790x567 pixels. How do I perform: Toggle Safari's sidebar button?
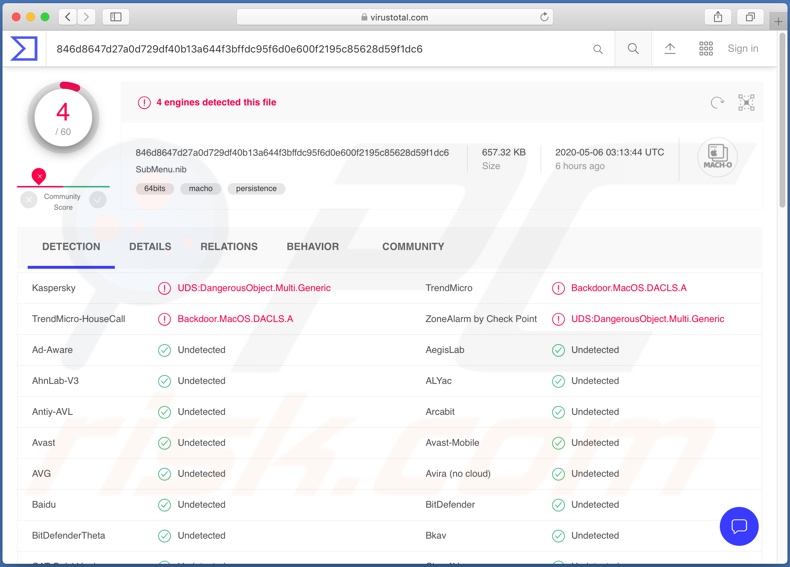[x=116, y=17]
